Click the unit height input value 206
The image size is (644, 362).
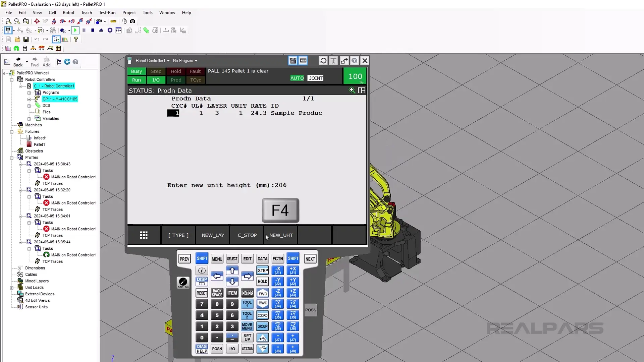click(x=281, y=185)
